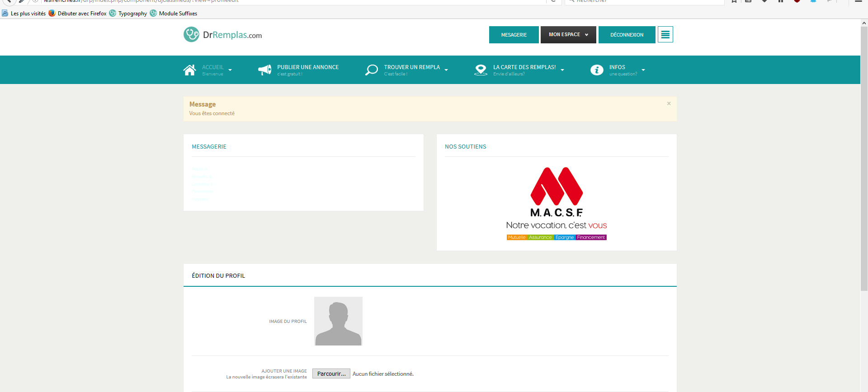Viewport: 868px width, 392px height.
Task: Open the 'Débuter avec Firefox' bookmark
Action: point(78,14)
